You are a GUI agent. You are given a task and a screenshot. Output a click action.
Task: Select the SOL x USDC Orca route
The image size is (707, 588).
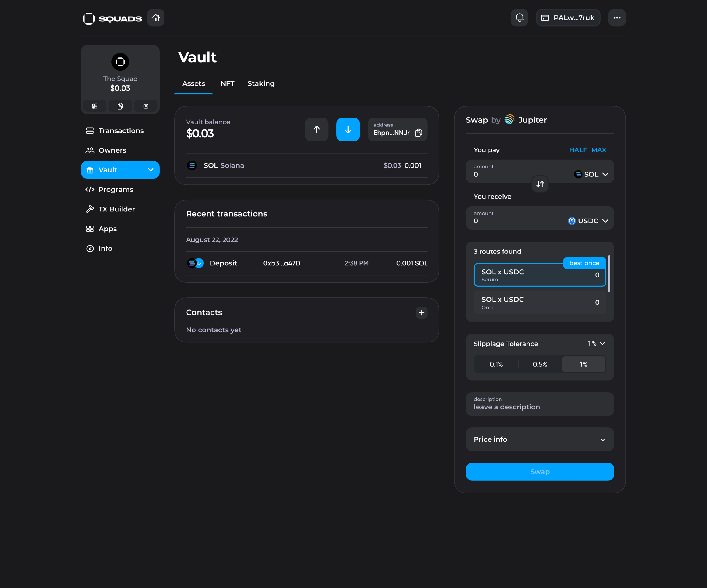539,303
